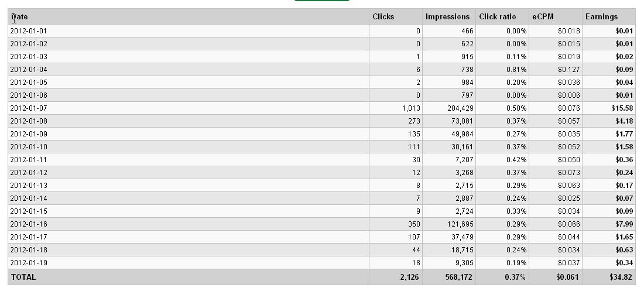Click the TOTAL row label
The width and height of the screenshot is (644, 291).
23,278
